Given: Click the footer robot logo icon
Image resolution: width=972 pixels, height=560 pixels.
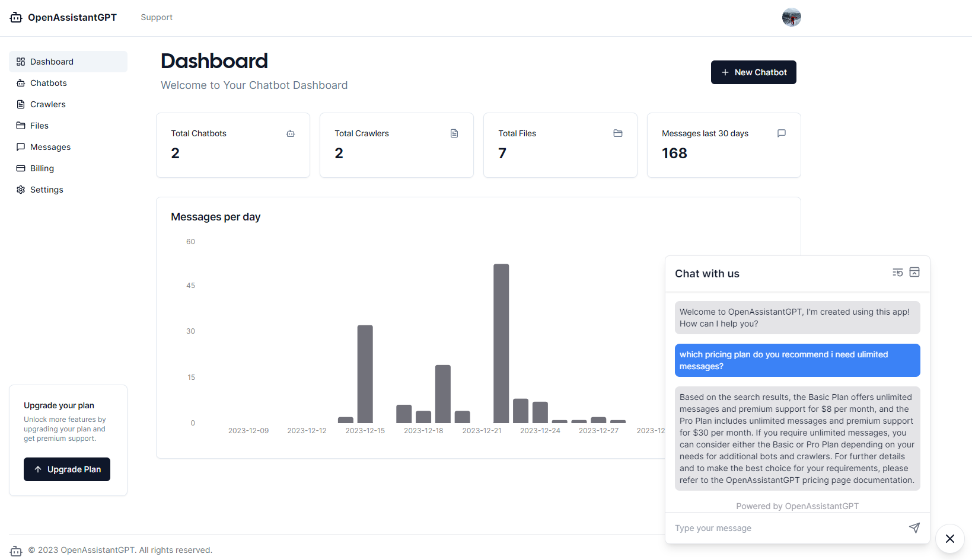Looking at the screenshot, I should [16, 551].
